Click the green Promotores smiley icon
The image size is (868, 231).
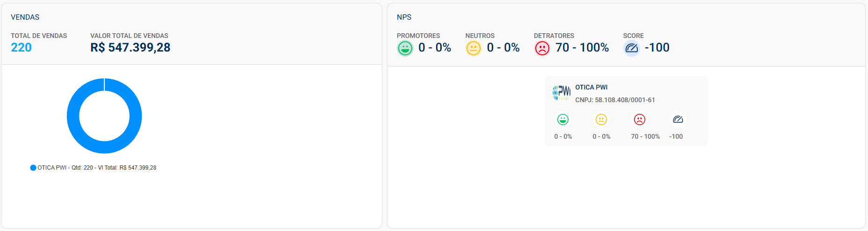405,48
